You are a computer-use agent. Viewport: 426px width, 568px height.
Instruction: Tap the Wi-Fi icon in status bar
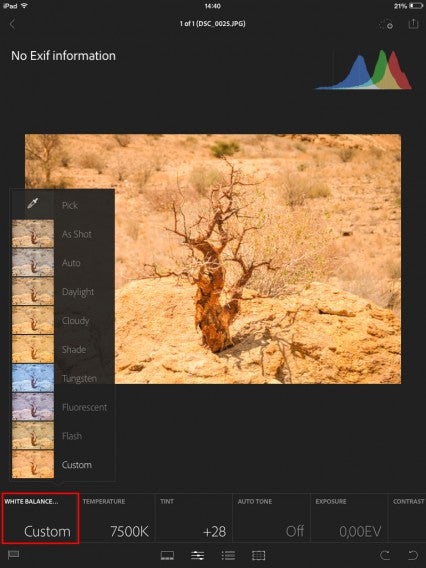pos(24,6)
